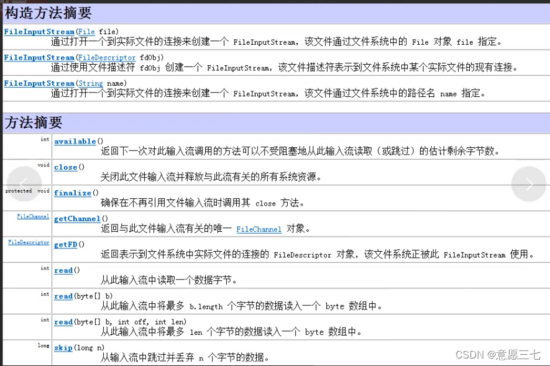Open FileChannel return type link in left column
The height and width of the screenshot is (366, 550).
pos(33,217)
